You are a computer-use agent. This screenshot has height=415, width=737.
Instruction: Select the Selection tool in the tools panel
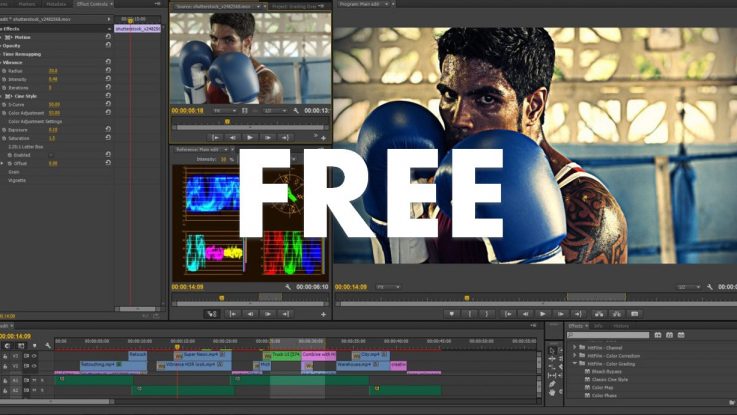(x=552, y=351)
